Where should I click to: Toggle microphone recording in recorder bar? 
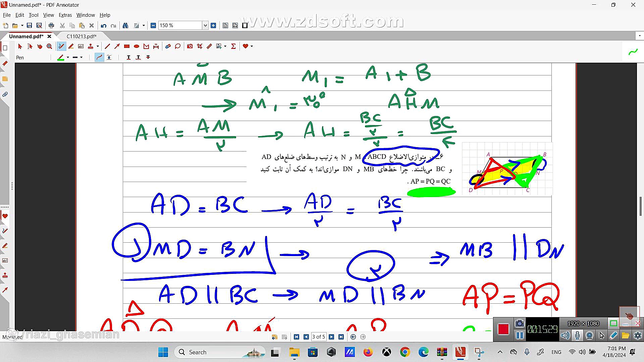pos(577,335)
